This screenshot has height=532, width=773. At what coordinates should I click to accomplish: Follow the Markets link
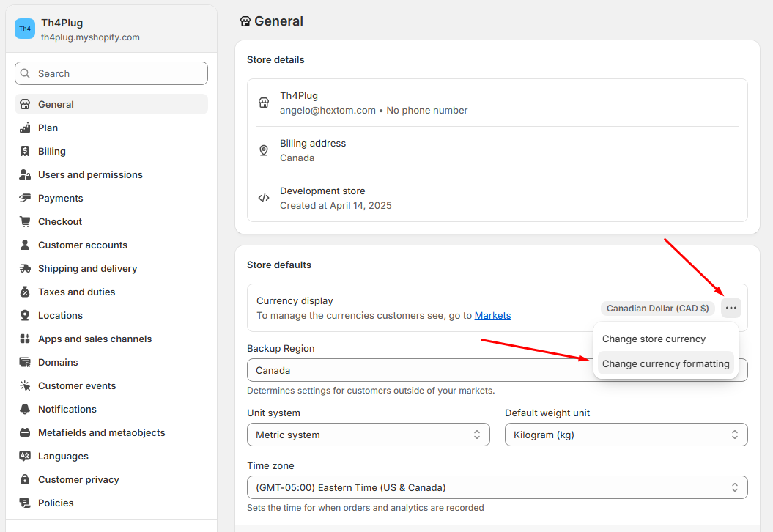(492, 316)
